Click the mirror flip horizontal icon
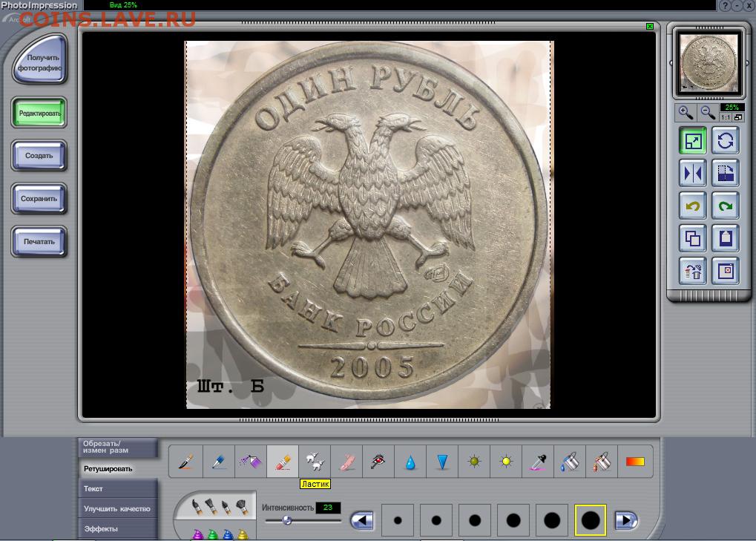Screen dimensions: 756x541 click(693, 174)
